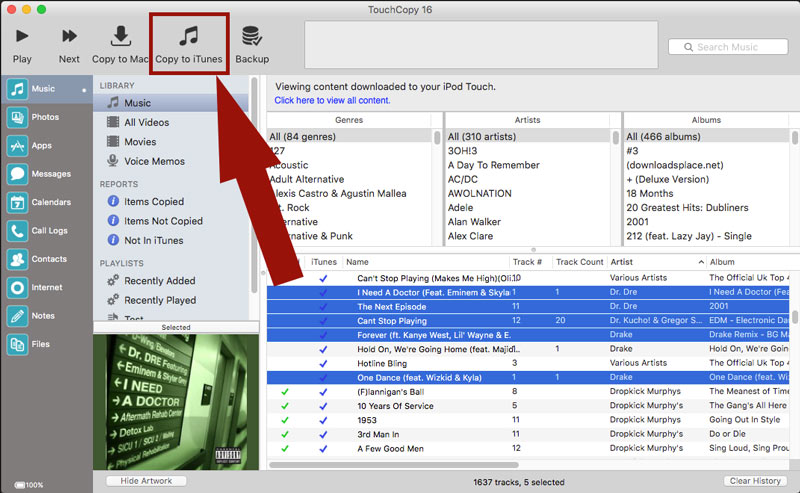Screen dimensions: 800x493
Task: Skip with the Next toolbar icon
Action: pyautogui.click(x=69, y=36)
